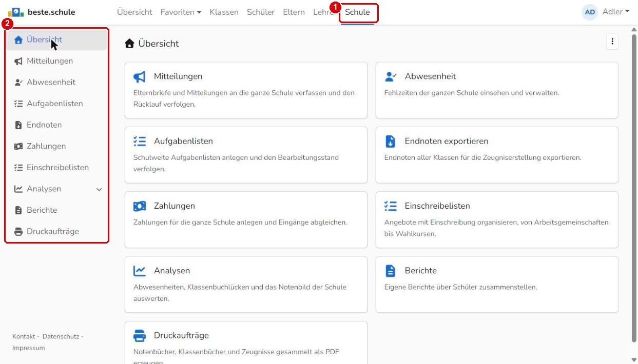Screen dimensions: 638x364
Task: Open the Endnoten exportieren card title
Action: click(447, 141)
